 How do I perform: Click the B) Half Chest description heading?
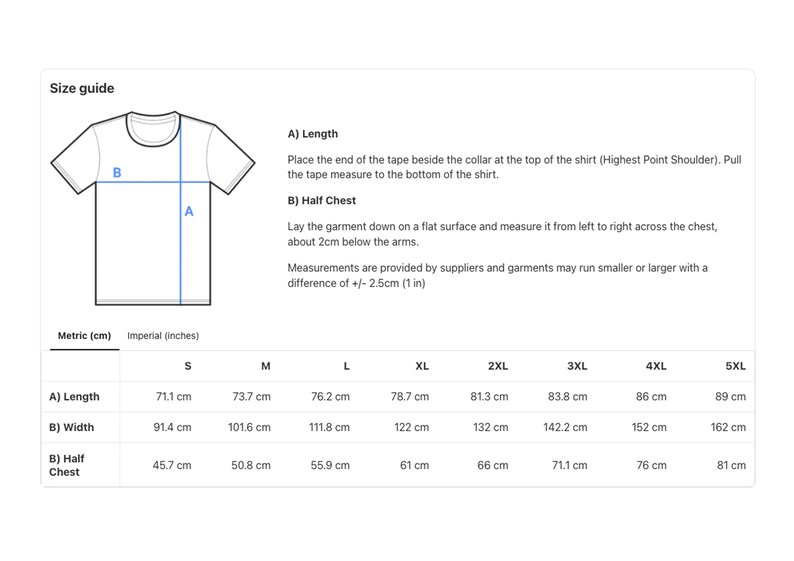[x=322, y=201]
